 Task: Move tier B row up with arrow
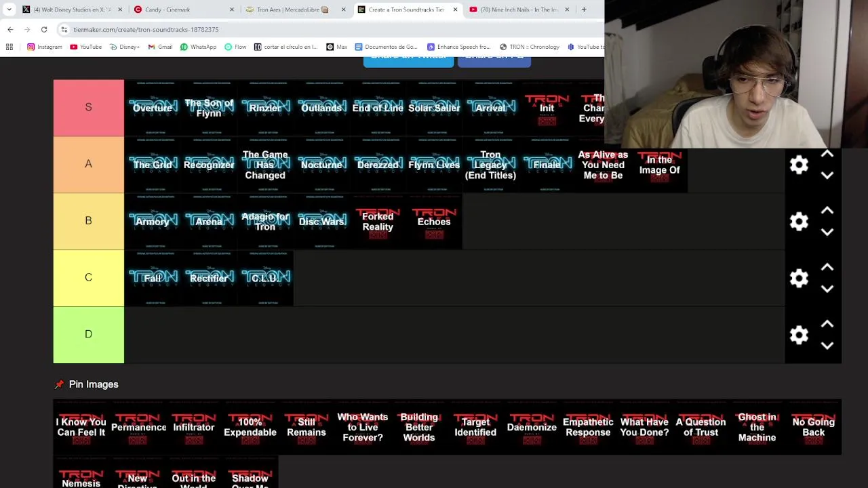827,211
